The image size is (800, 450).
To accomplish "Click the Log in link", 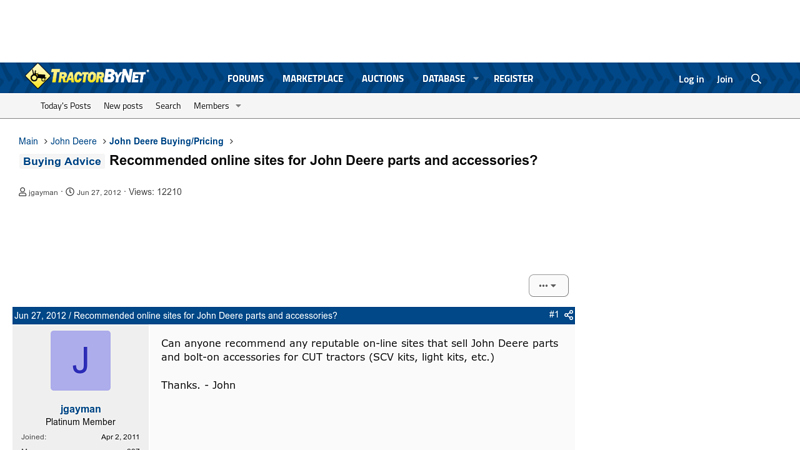I will pyautogui.click(x=691, y=79).
